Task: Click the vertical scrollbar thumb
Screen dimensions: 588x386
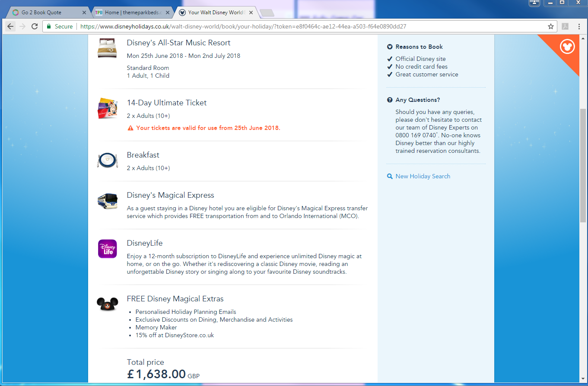Action: (583, 165)
